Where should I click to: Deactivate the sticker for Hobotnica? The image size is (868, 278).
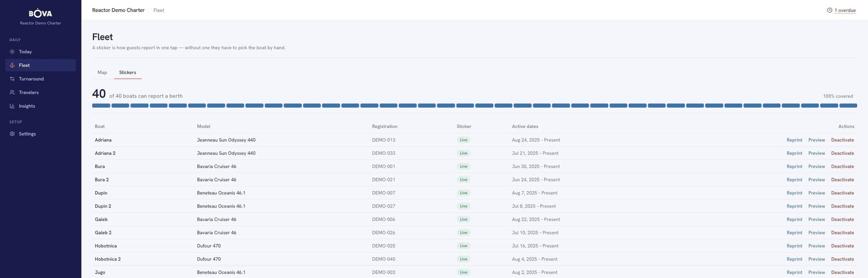(x=842, y=246)
